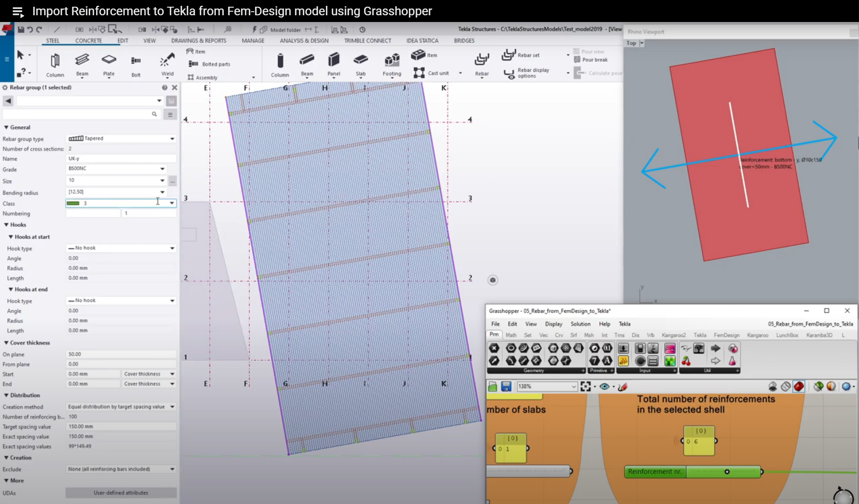This screenshot has height=504, width=859.
Task: Click the Item button under concrete
Action: [x=424, y=55]
